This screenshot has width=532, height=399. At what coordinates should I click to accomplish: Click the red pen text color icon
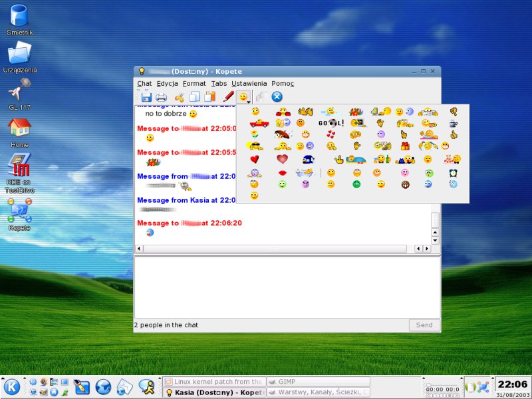click(x=228, y=96)
